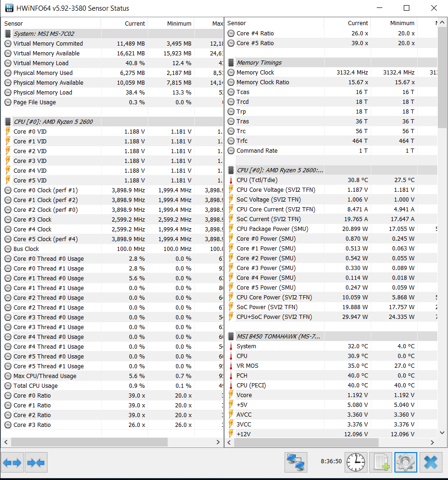Click the thermometer icon beside PCH
The width and height of the screenshot is (448, 480).
(231, 376)
